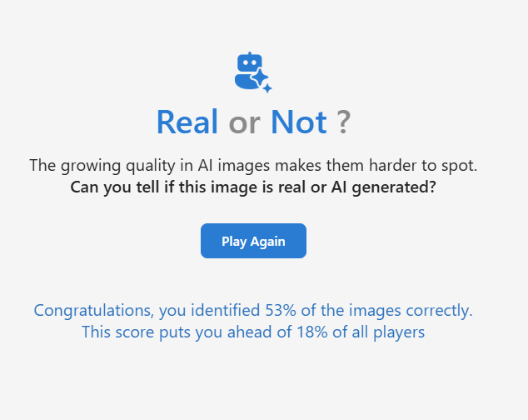Image resolution: width=528 pixels, height=420 pixels.
Task: Click the blue robot icon
Action: (x=253, y=72)
